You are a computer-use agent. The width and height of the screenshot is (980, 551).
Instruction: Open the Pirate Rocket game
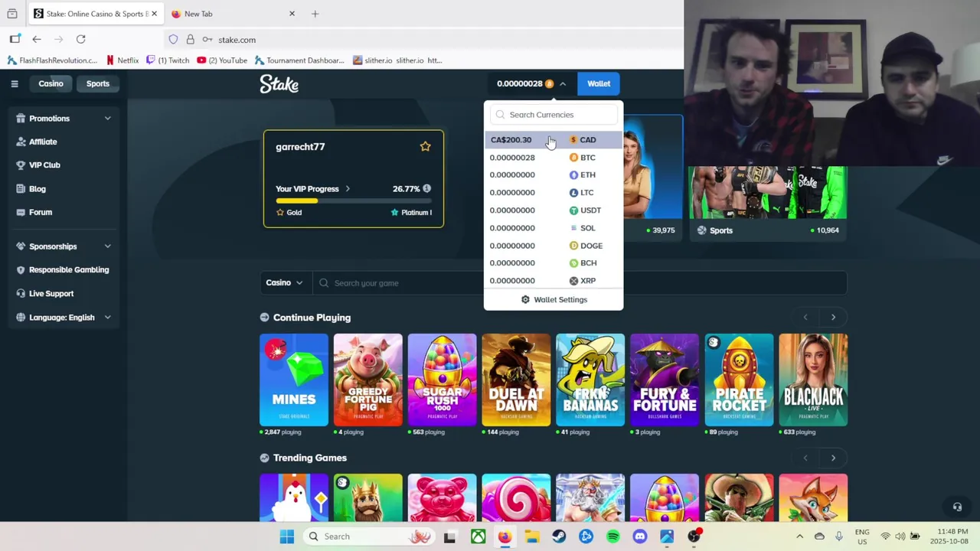point(739,380)
